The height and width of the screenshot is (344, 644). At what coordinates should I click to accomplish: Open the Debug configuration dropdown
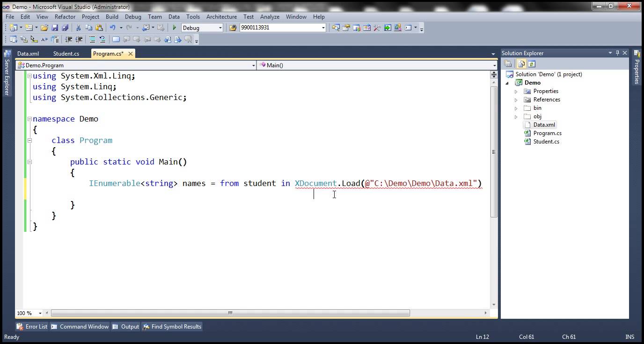tap(220, 28)
